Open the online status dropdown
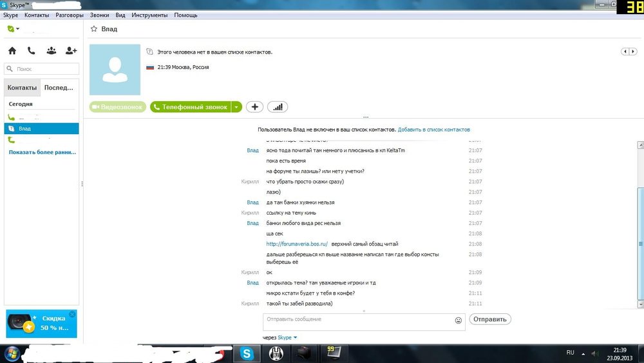This screenshot has width=644, height=363. [x=13, y=29]
